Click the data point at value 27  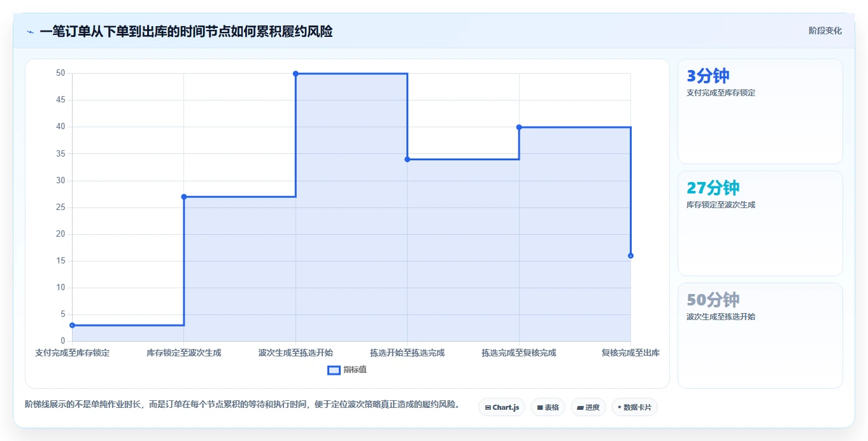(x=184, y=197)
